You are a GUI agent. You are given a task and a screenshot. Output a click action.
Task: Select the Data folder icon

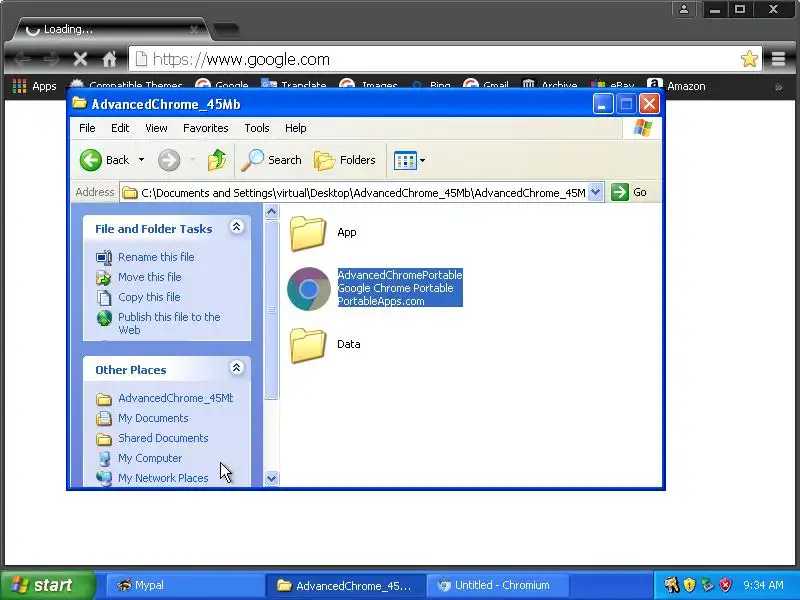coord(308,345)
